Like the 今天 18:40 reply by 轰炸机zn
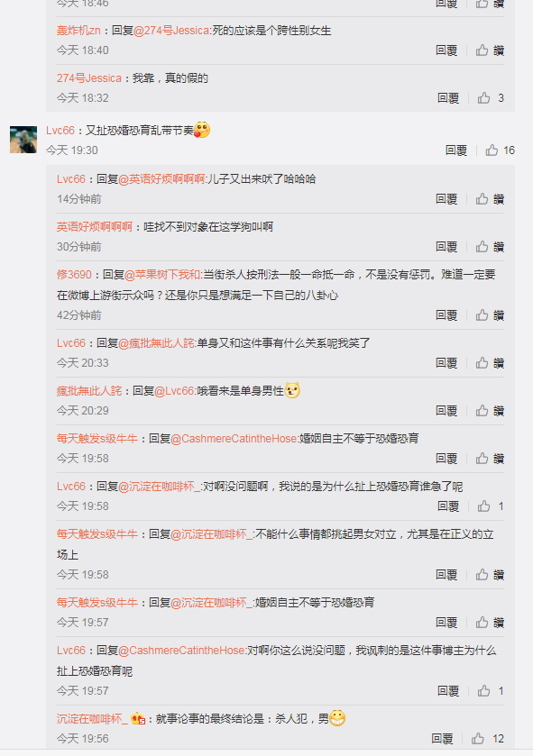 pos(490,50)
